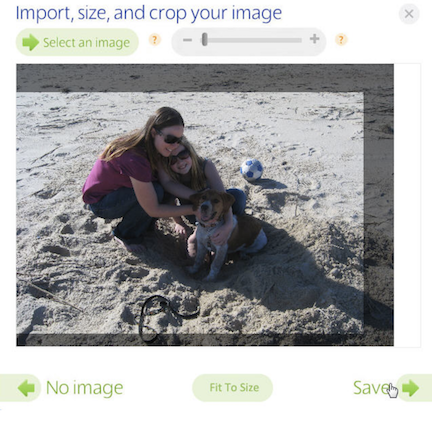Image resolution: width=432 pixels, height=423 pixels.
Task: Click the Fit To Size button
Action: pos(233,388)
